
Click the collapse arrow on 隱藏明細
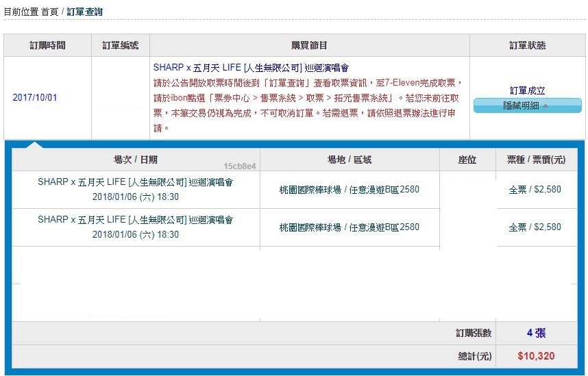[546, 106]
